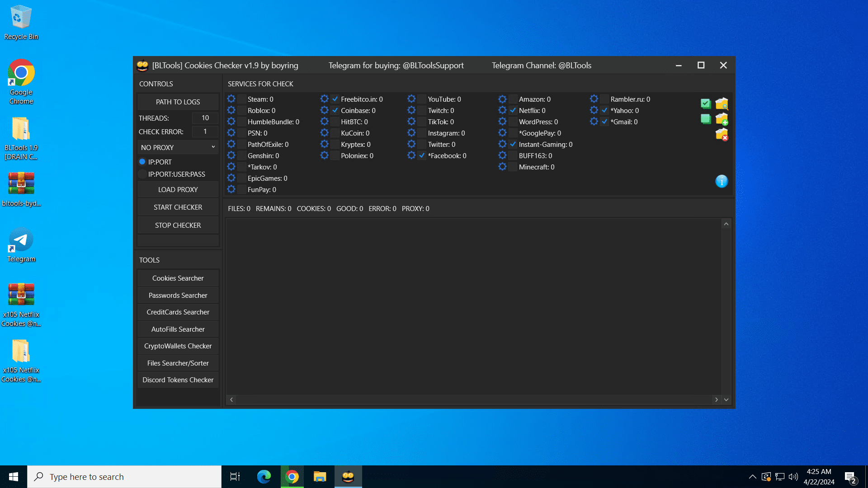Show hidden icons tray chevron
Image resolution: width=868 pixels, height=488 pixels.
point(752,477)
